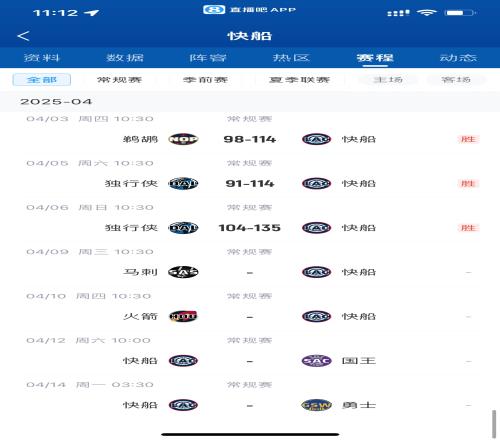Image resolution: width=500 pixels, height=440 pixels.
Task: Click the vertical scrollbar thumb
Action: pyautogui.click(x=494, y=424)
